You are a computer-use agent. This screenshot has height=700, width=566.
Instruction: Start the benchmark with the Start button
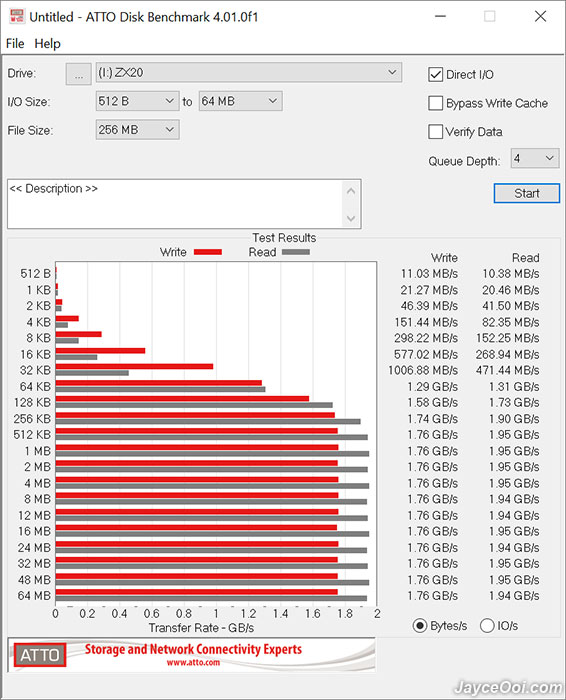tap(527, 193)
